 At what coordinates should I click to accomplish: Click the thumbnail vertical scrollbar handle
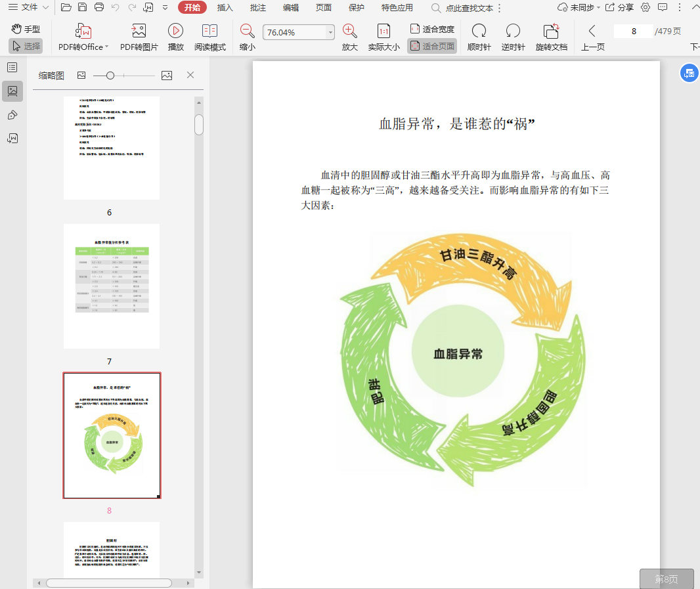[x=199, y=125]
